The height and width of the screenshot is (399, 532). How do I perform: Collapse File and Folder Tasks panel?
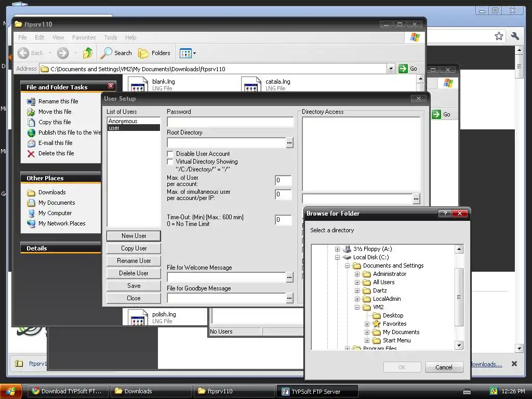[110, 86]
